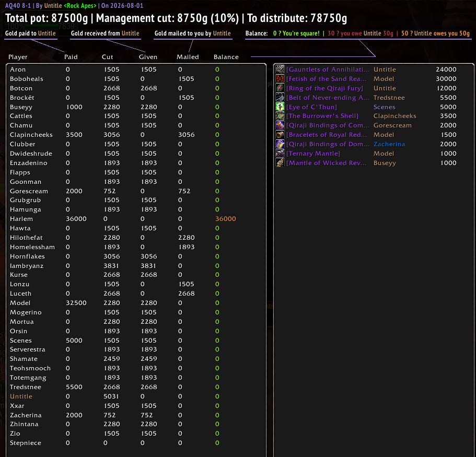Select player name Harlem

[21, 219]
